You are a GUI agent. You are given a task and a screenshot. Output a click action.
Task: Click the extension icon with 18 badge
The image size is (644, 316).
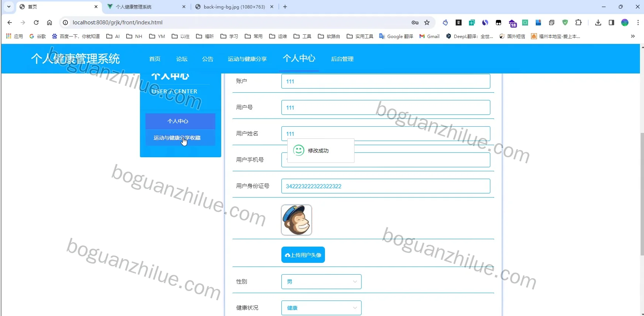coord(512,23)
